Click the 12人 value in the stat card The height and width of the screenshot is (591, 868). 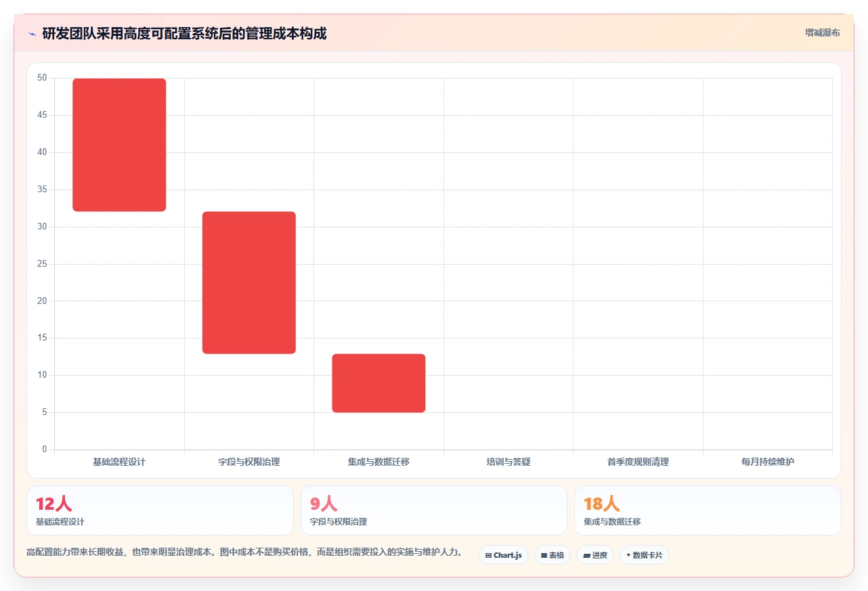click(53, 504)
